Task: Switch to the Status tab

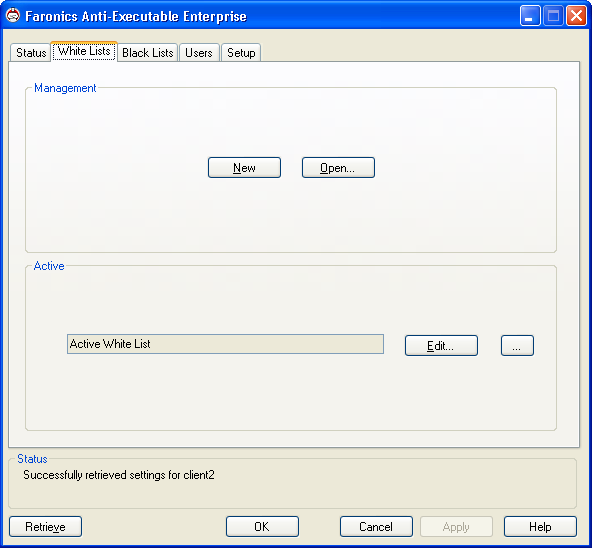Action: pos(31,52)
